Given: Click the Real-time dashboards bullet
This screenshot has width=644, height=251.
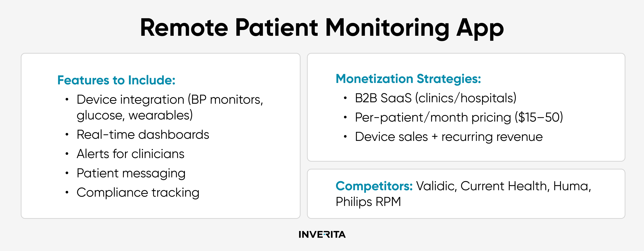Looking at the screenshot, I should pos(143,135).
